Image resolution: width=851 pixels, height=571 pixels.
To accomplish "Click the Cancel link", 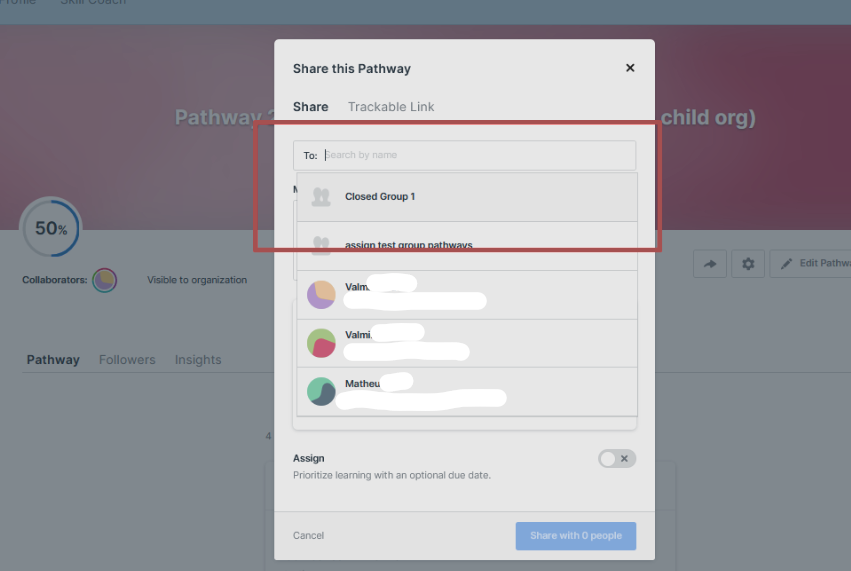I will click(x=308, y=536).
